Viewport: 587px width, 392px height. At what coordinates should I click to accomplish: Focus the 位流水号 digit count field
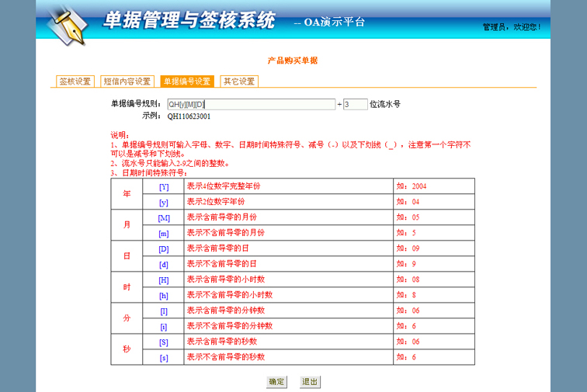355,104
